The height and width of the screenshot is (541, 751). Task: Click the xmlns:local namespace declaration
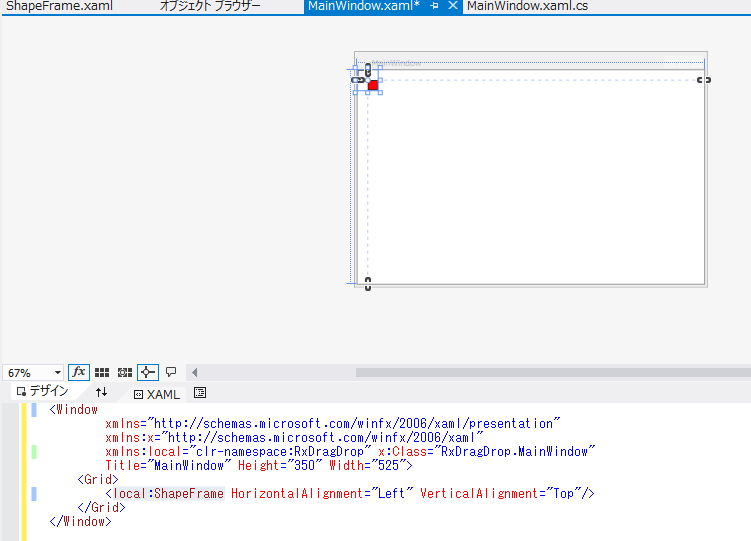pyautogui.click(x=238, y=451)
